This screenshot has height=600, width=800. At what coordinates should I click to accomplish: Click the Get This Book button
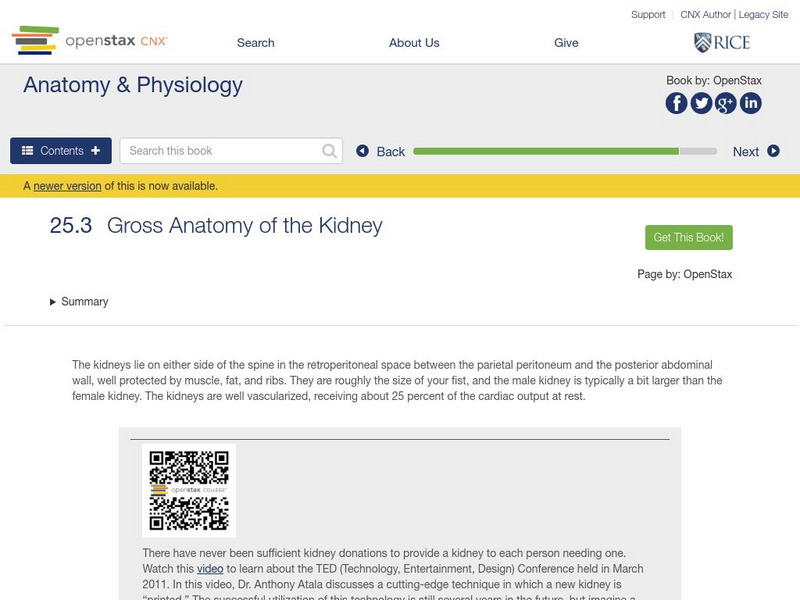[x=688, y=235]
